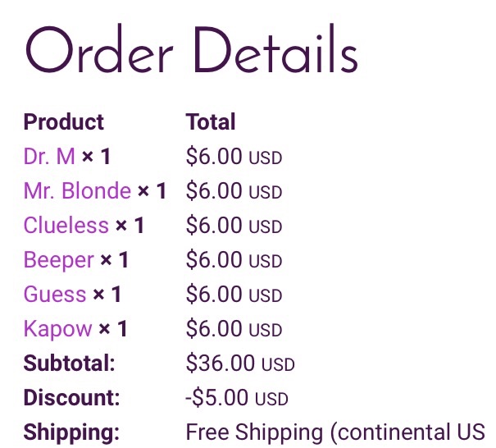Click the Discount label
This screenshot has width=496, height=448.
click(72, 398)
